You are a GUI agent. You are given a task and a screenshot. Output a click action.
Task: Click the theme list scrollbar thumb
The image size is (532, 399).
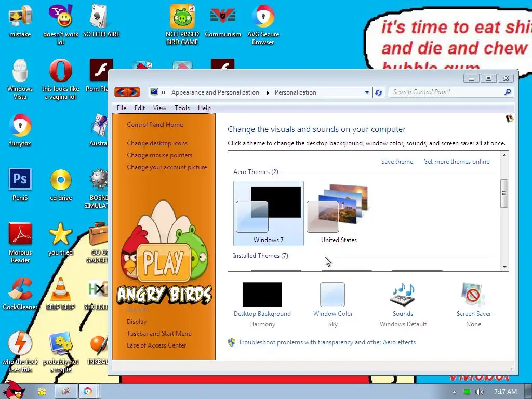click(x=504, y=193)
